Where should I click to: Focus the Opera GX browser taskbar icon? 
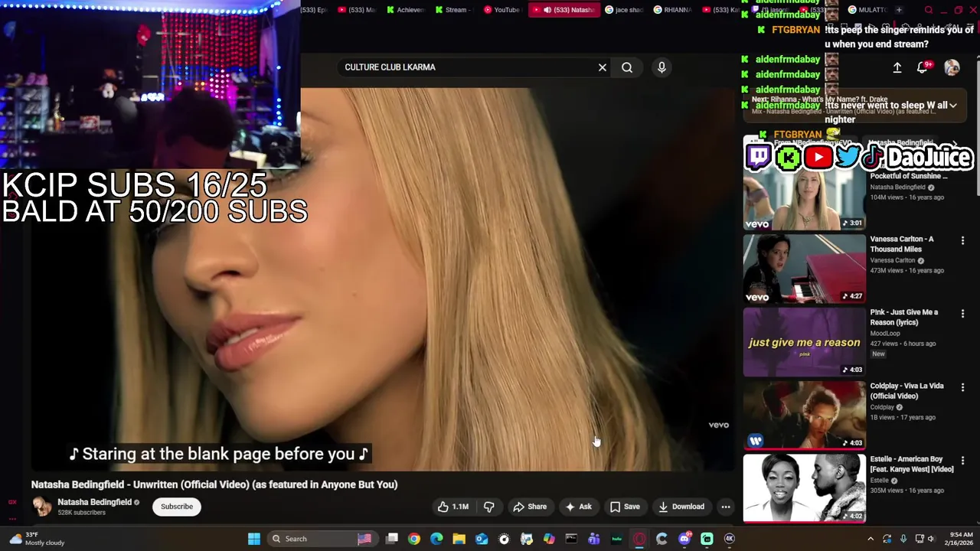639,539
